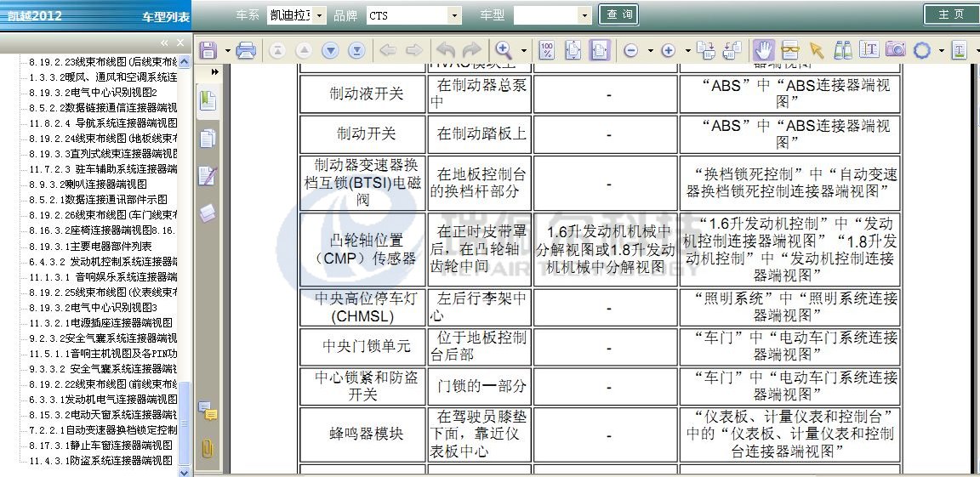The image size is (980, 477).
Task: Go to next page with down arrow
Action: pyautogui.click(x=330, y=50)
